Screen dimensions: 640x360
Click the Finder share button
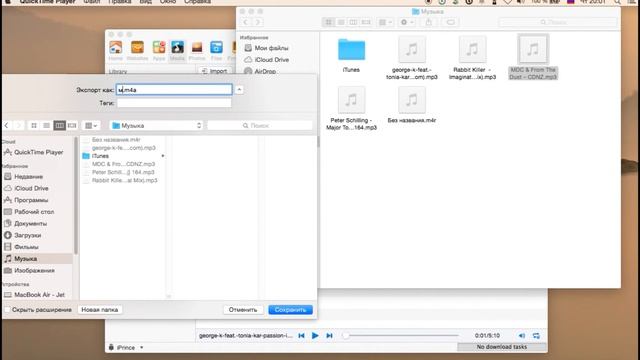coord(429,22)
